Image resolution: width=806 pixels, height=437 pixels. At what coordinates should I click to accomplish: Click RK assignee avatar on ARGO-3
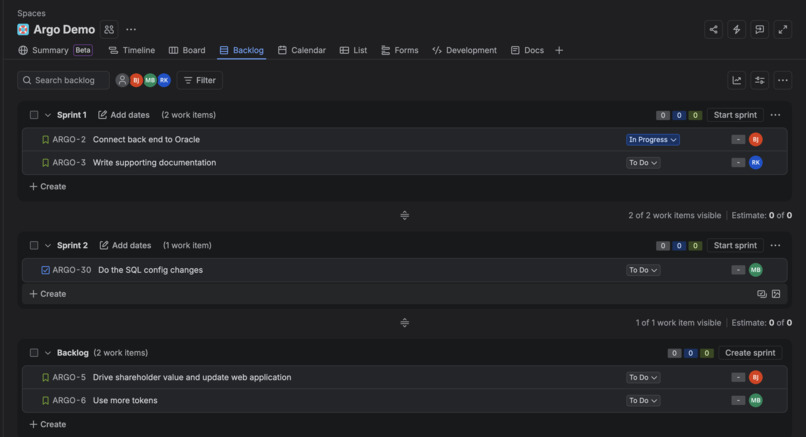coord(756,162)
